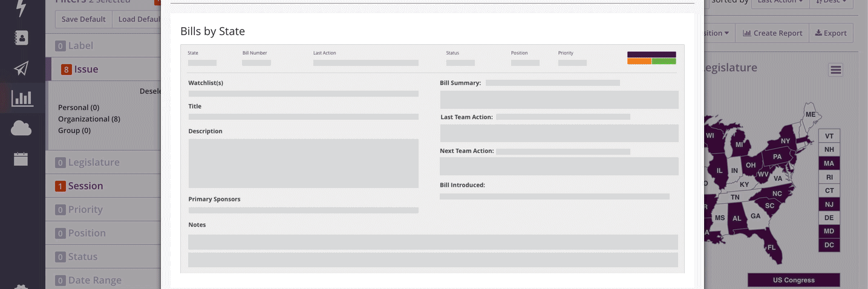This screenshot has width=868, height=289.
Task: Expand the Priority filter section
Action: coord(103,209)
